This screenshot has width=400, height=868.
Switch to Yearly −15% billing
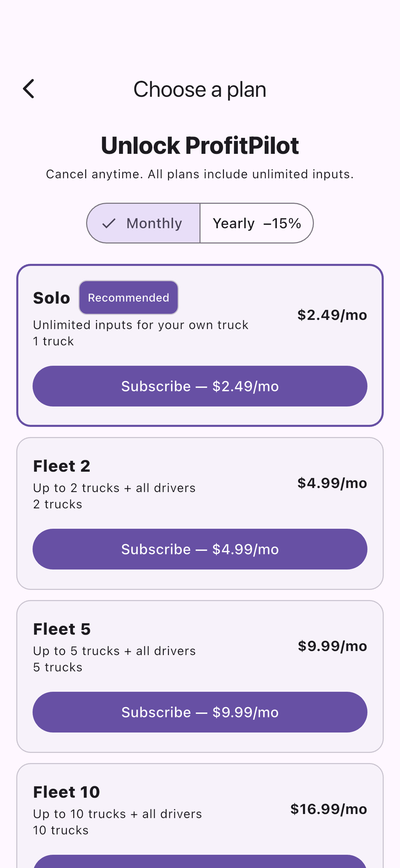(256, 223)
